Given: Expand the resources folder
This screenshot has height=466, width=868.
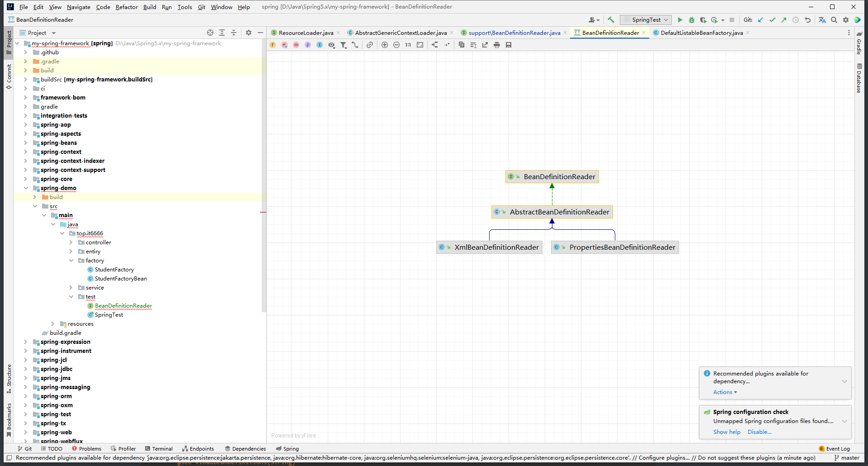Looking at the screenshot, I should pyautogui.click(x=53, y=324).
